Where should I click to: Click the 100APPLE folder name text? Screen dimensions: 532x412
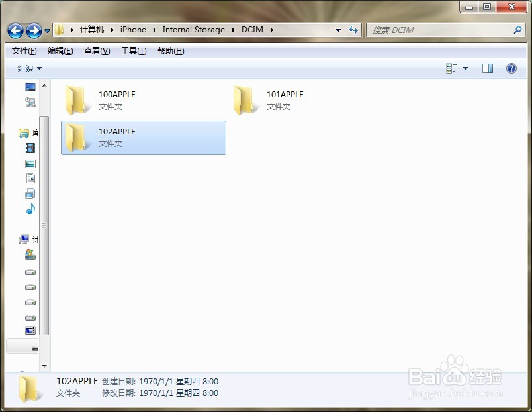click(x=117, y=95)
